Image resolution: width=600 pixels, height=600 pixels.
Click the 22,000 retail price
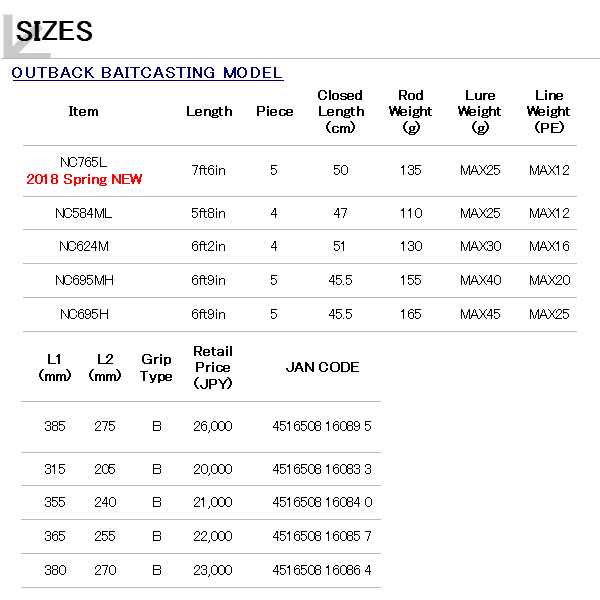213,536
